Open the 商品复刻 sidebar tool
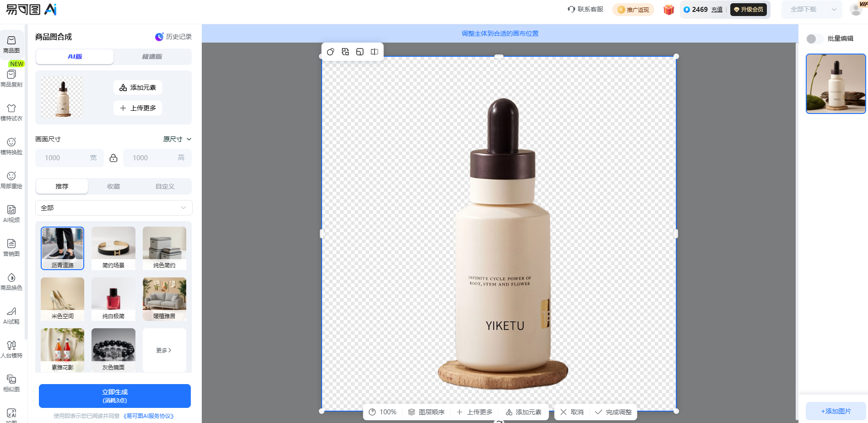 click(11, 78)
